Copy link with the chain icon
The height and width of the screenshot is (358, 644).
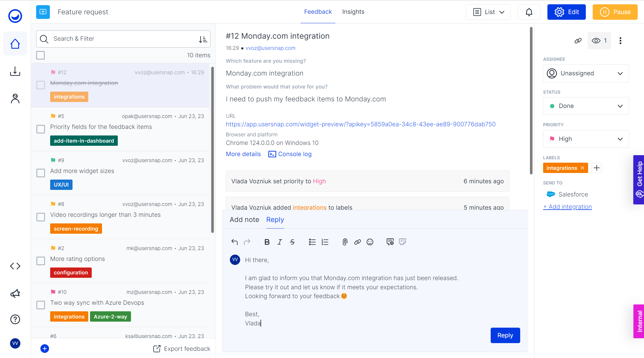click(578, 41)
